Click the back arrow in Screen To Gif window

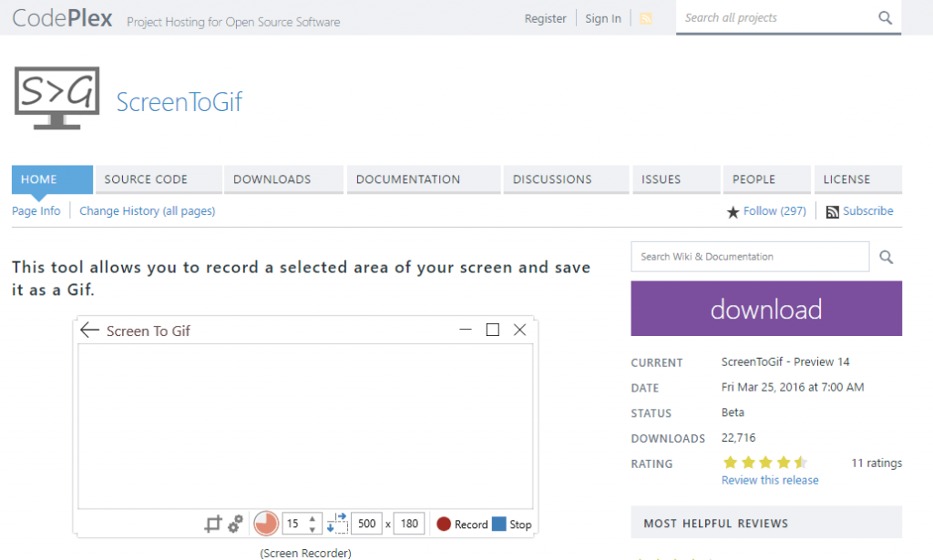click(x=89, y=330)
